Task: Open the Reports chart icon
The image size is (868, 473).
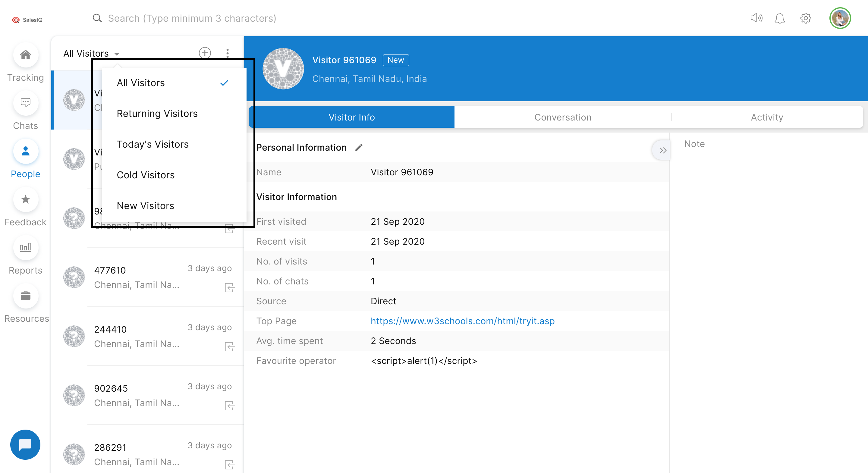Action: (x=26, y=248)
